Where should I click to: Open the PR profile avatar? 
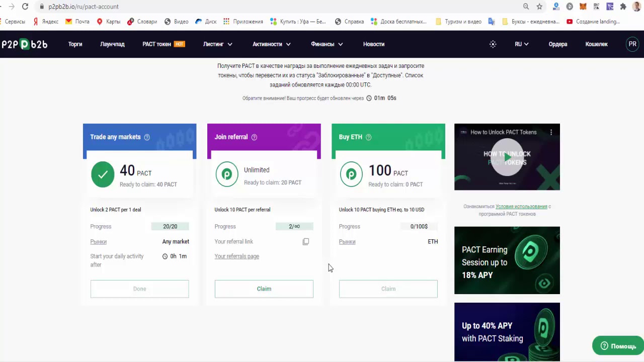pyautogui.click(x=632, y=44)
